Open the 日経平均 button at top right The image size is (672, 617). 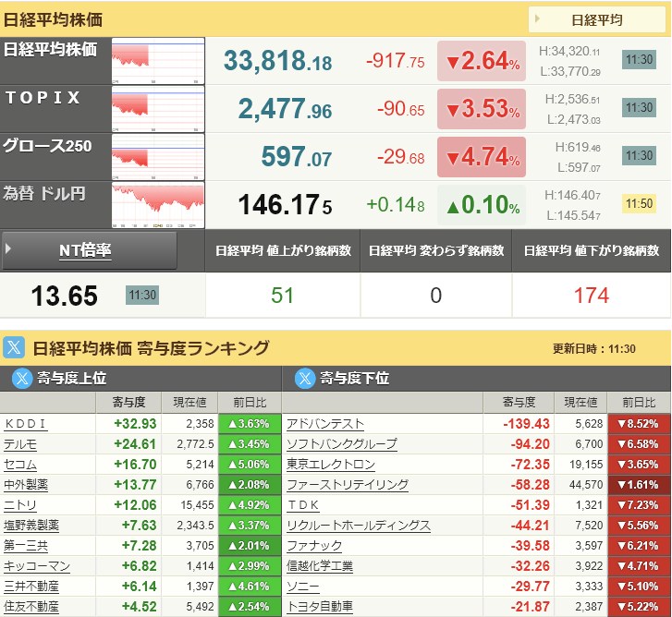tap(596, 19)
